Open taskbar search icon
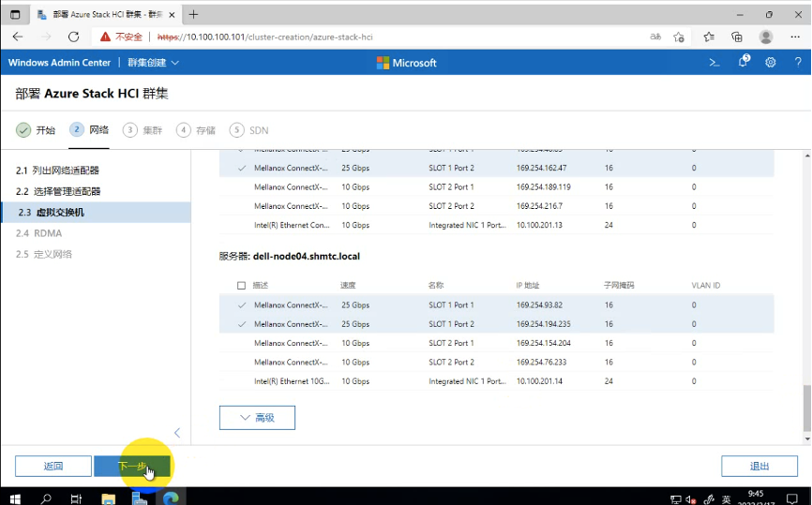812x505 pixels. pyautogui.click(x=46, y=498)
